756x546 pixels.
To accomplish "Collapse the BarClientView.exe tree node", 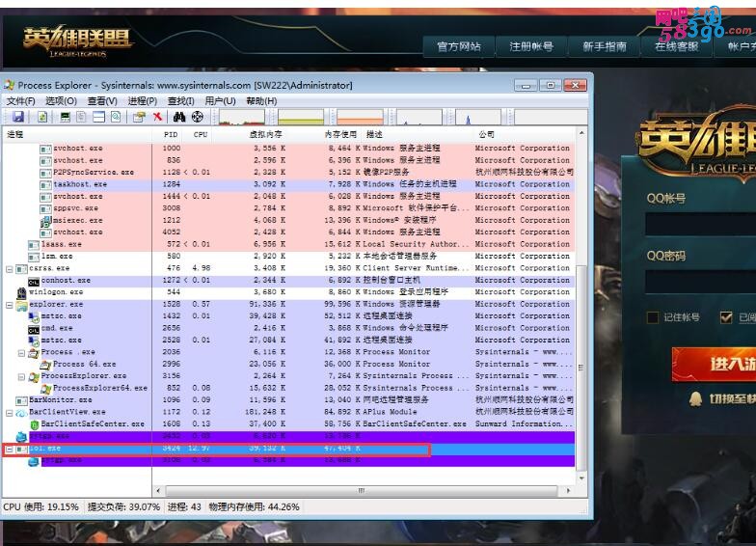I will click(x=10, y=413).
